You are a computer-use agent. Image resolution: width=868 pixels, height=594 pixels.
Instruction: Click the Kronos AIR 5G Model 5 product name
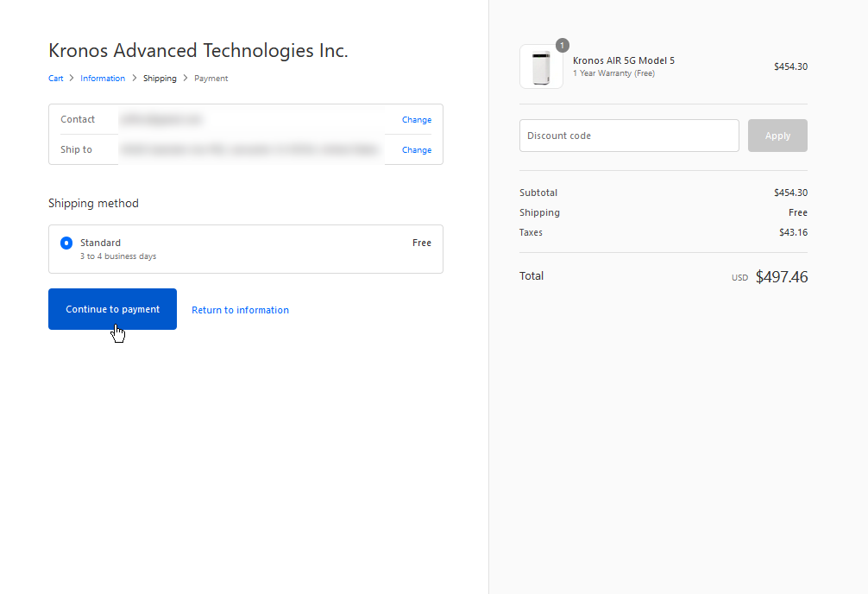click(623, 60)
